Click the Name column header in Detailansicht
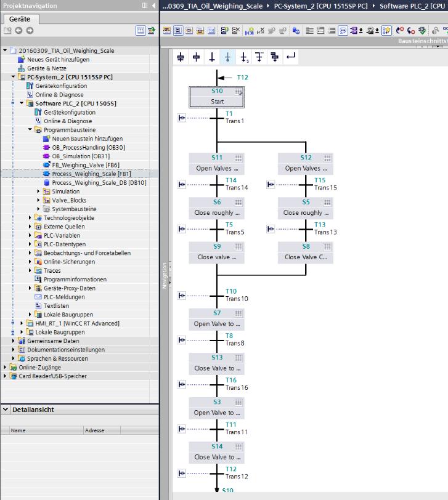 tap(46, 430)
